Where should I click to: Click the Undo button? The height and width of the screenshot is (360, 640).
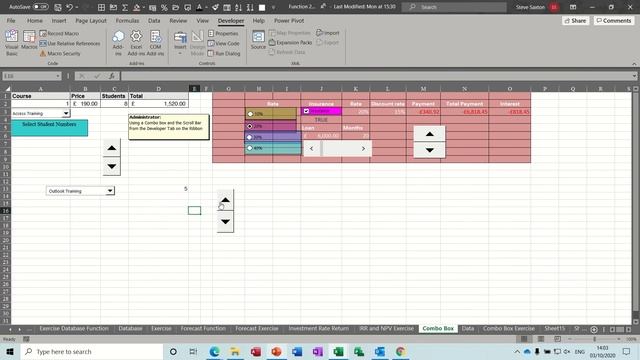tap(69, 7)
